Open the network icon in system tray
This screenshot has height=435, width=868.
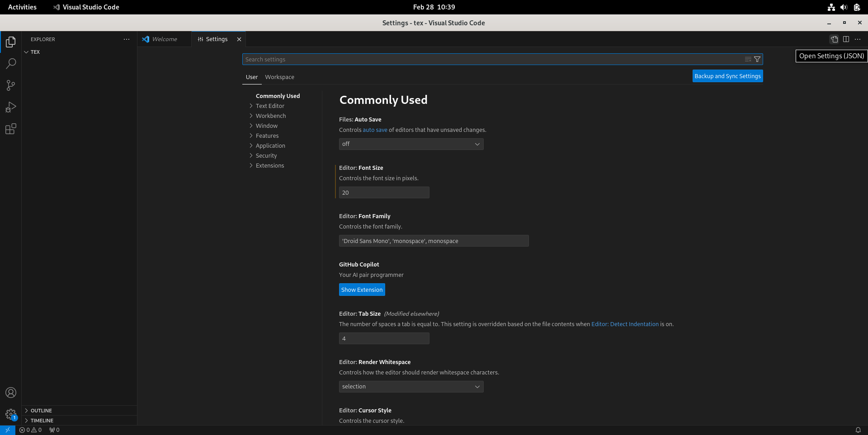(x=831, y=7)
